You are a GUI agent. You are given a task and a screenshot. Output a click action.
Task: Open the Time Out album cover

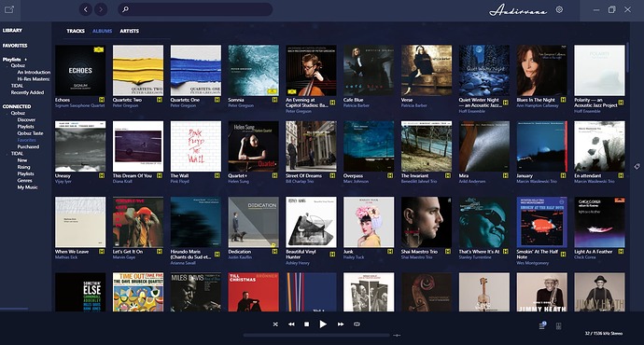tap(138, 292)
